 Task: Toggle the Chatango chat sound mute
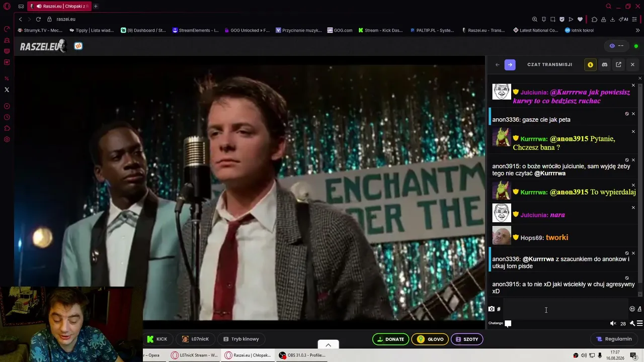point(613,323)
